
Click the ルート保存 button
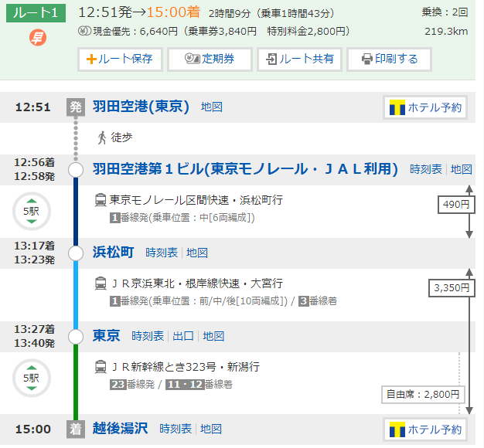pyautogui.click(x=120, y=59)
